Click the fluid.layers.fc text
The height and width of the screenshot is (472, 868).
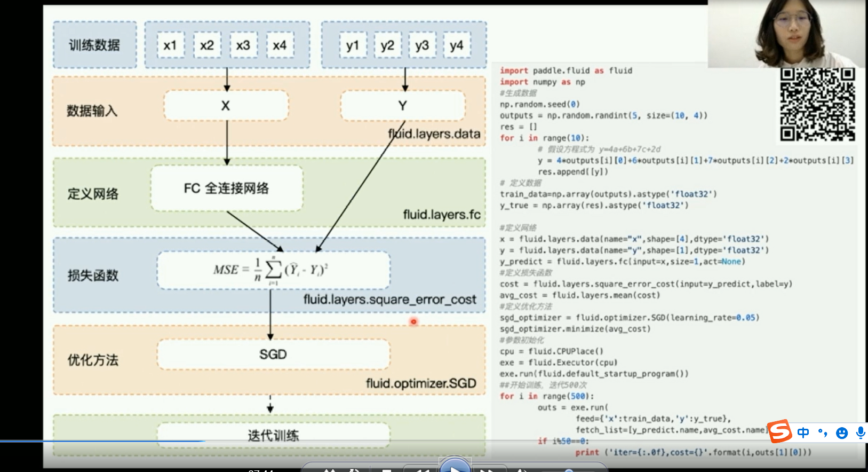[442, 215]
